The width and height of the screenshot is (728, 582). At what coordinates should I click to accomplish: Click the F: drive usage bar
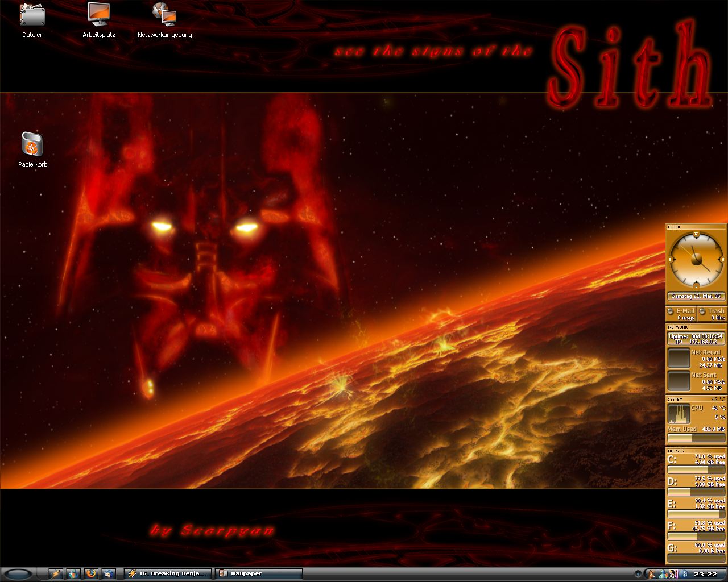[x=697, y=536]
